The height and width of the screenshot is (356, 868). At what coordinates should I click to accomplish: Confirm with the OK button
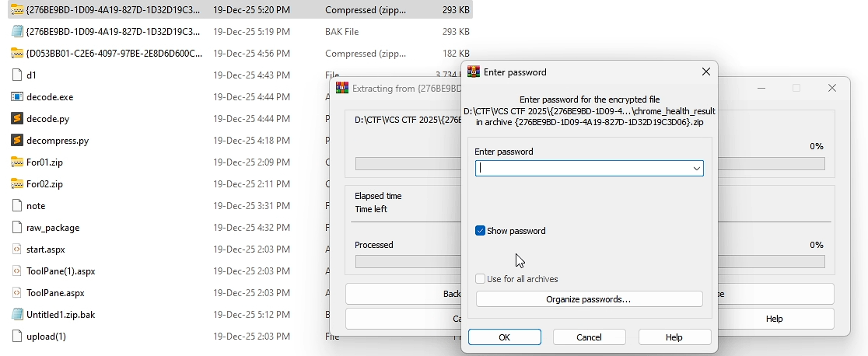[x=504, y=337]
